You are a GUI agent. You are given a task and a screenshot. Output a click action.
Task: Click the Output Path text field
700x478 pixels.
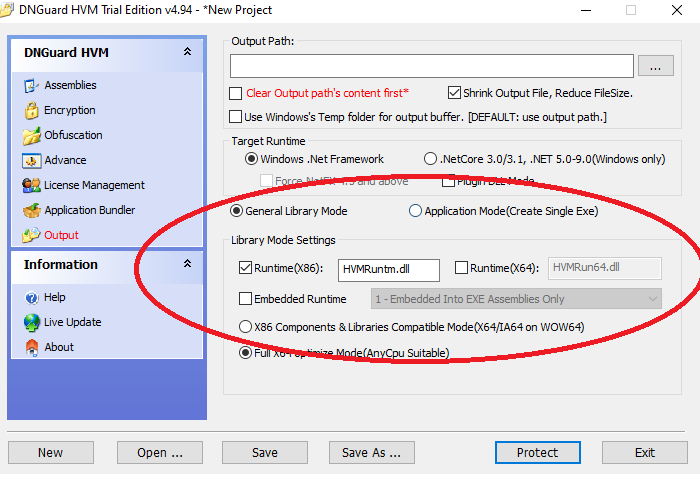point(431,66)
